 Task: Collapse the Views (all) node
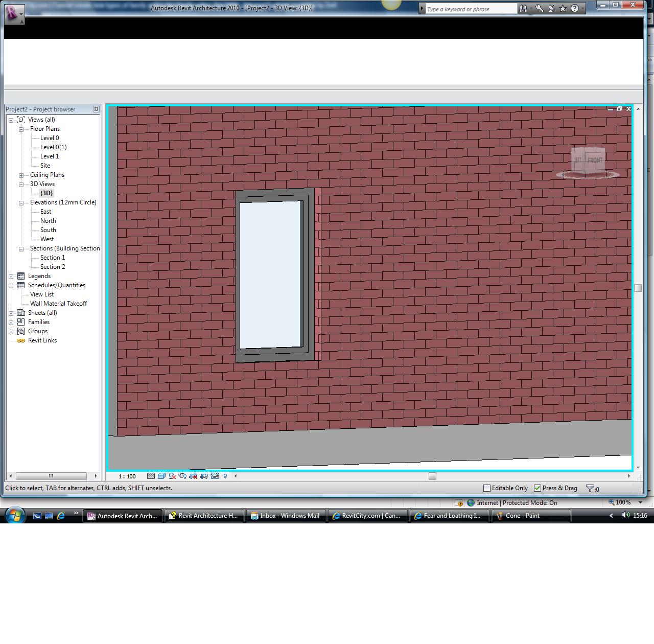tap(11, 120)
